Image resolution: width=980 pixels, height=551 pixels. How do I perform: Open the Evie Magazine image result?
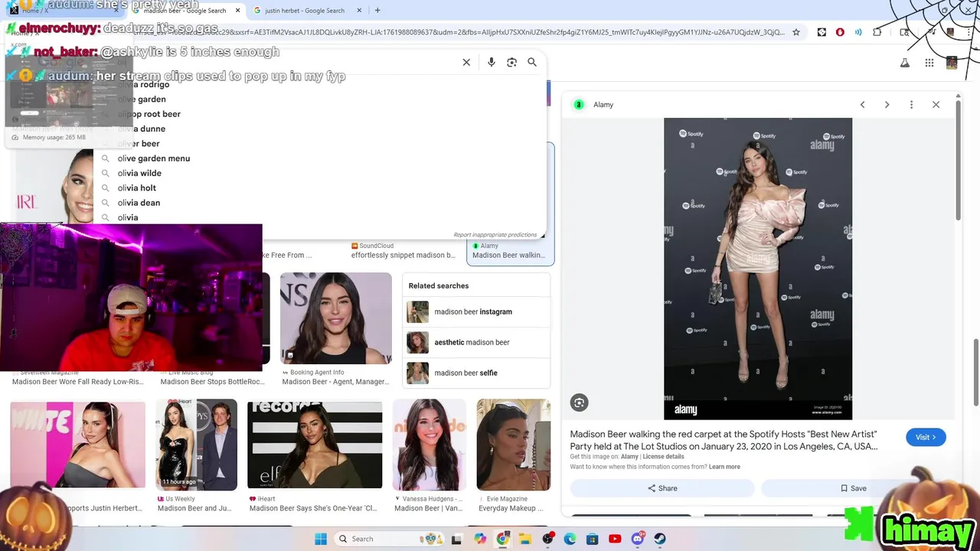coord(513,444)
